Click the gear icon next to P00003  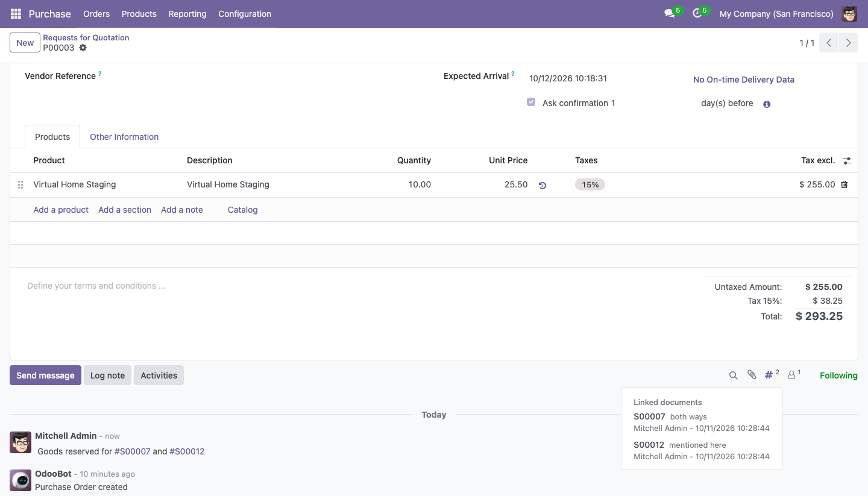pos(83,48)
